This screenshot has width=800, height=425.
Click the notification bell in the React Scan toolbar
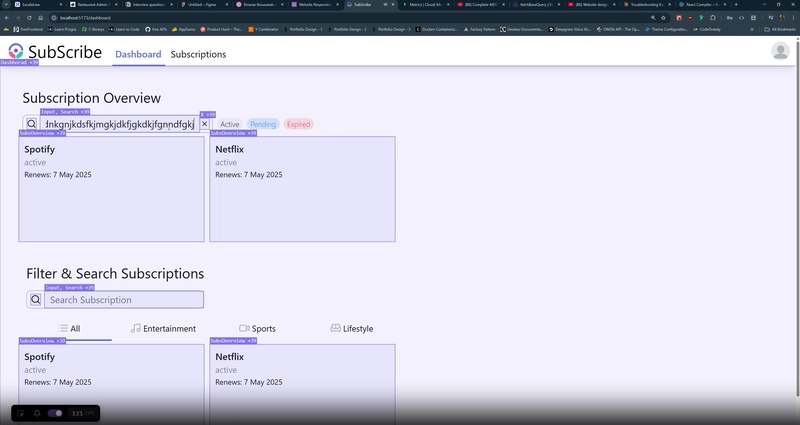37,413
